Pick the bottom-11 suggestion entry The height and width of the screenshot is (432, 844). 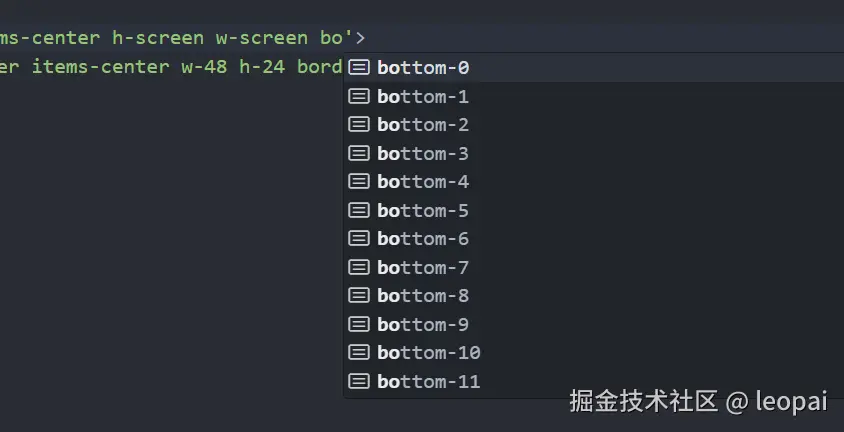pos(429,382)
